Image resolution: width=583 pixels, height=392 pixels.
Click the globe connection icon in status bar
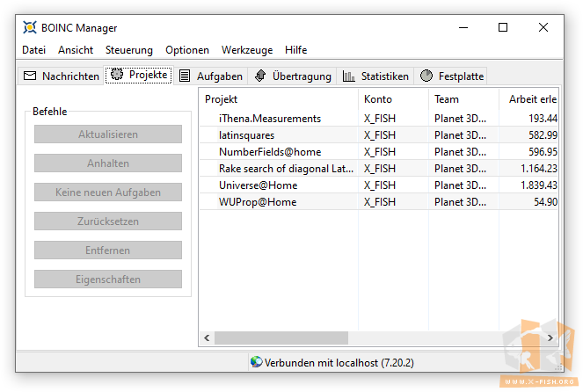tap(256, 362)
